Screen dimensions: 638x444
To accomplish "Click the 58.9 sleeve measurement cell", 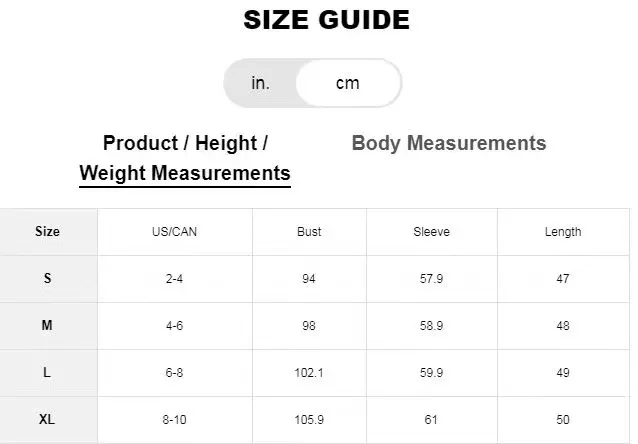I will click(431, 326).
